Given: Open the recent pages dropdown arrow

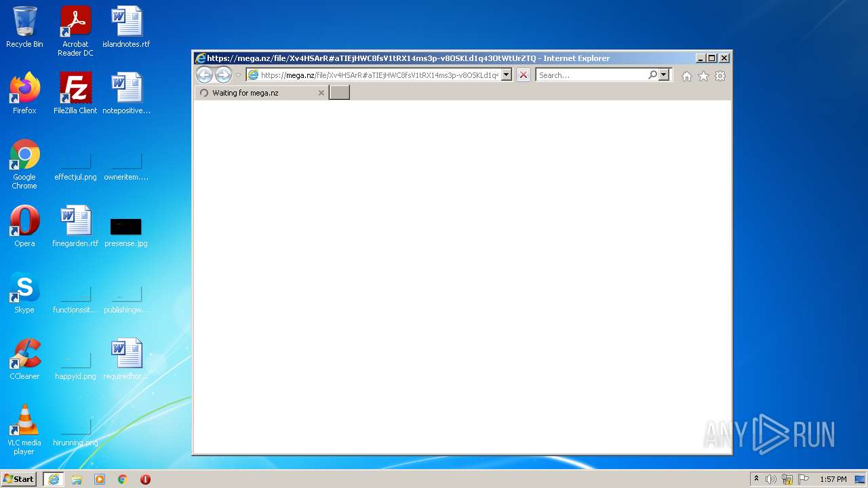Looking at the screenshot, I should [x=238, y=75].
